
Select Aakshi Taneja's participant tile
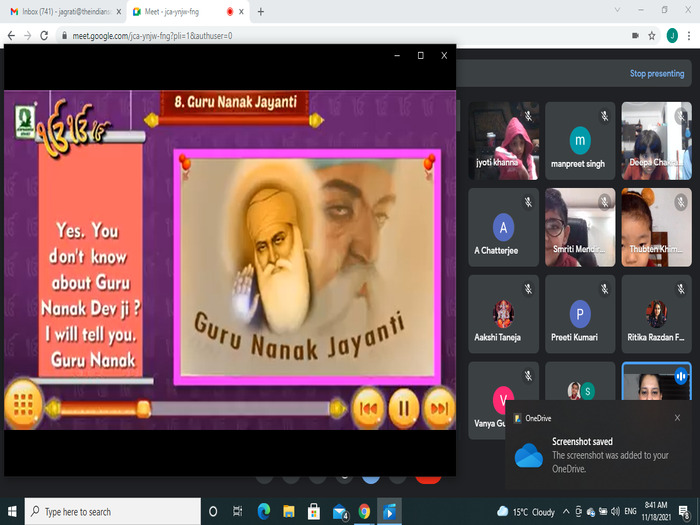coord(504,314)
